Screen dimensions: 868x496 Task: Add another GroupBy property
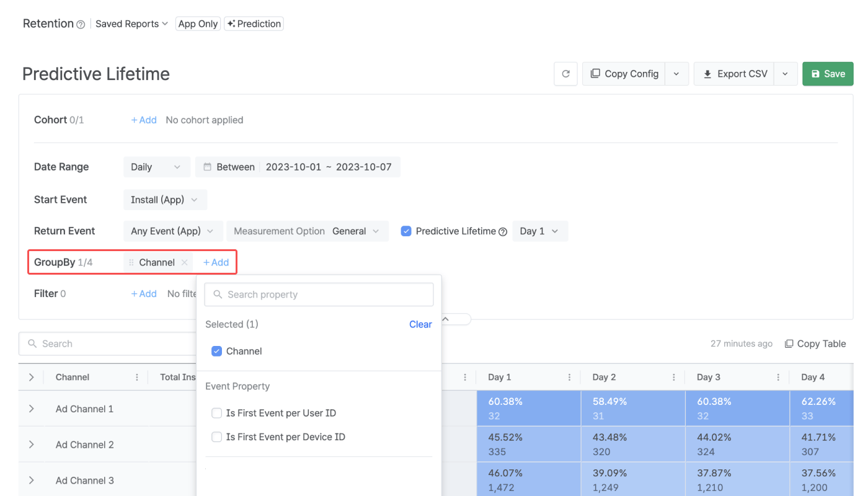tap(216, 262)
